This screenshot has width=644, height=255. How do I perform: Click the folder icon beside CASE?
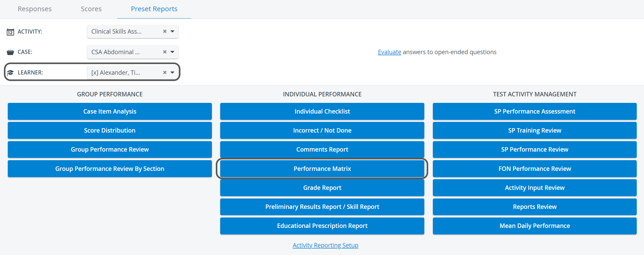pos(10,52)
